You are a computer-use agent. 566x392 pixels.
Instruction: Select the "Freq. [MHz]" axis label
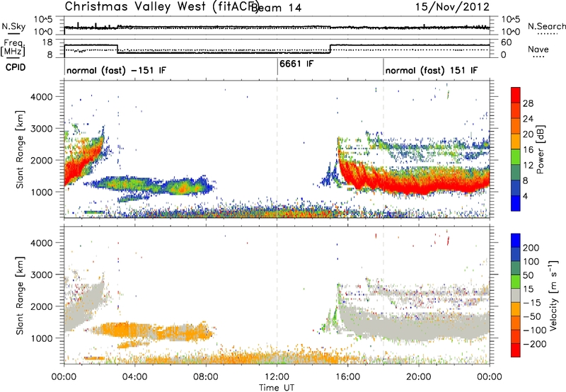pyautogui.click(x=13, y=47)
